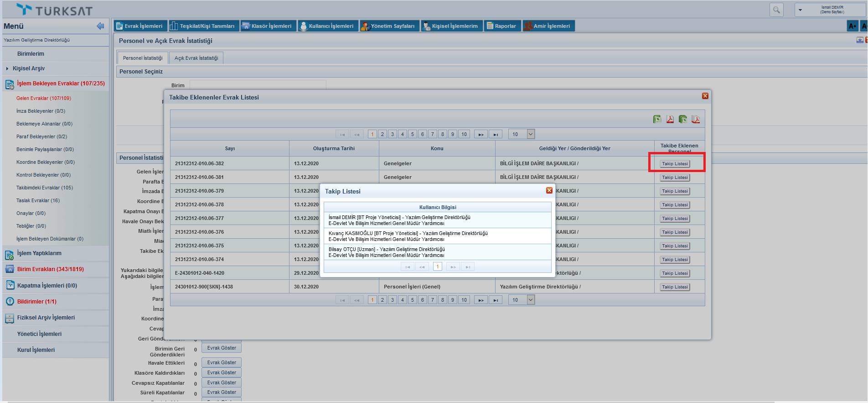Open rows-per-page dropdown above the table
This screenshot has height=403, width=868.
(531, 134)
